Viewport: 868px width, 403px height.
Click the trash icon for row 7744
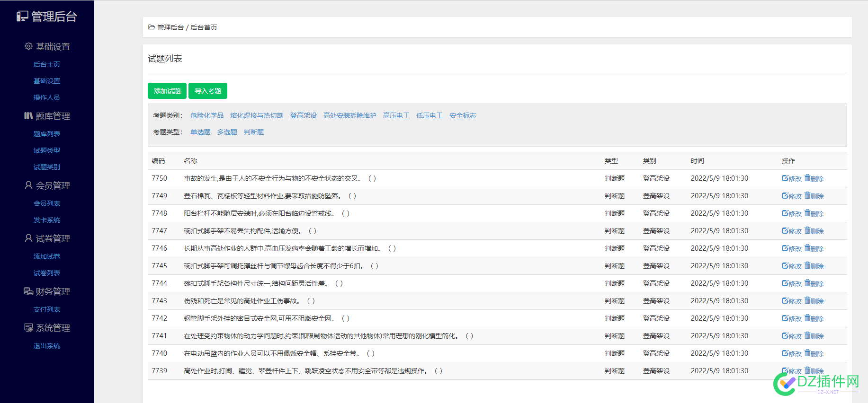point(807,283)
